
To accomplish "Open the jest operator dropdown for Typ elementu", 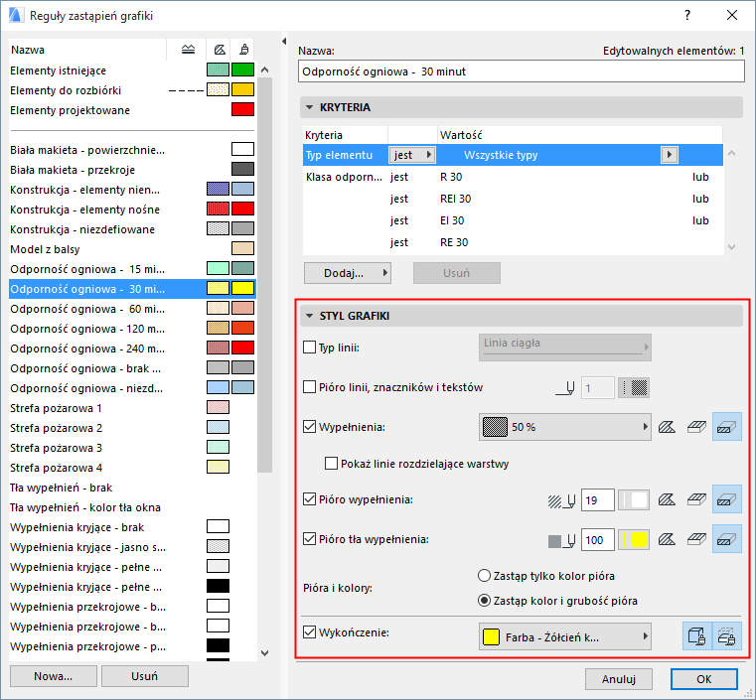I will click(x=411, y=155).
